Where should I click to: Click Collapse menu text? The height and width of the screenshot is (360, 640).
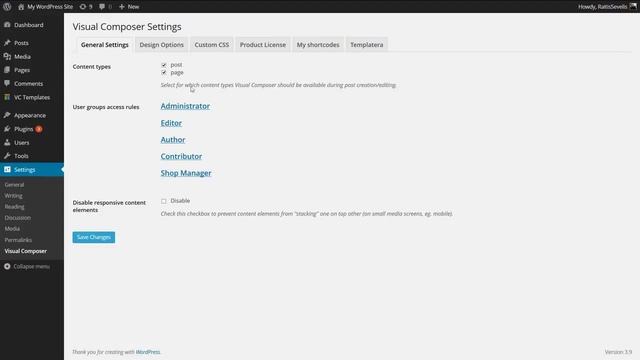coord(31,267)
